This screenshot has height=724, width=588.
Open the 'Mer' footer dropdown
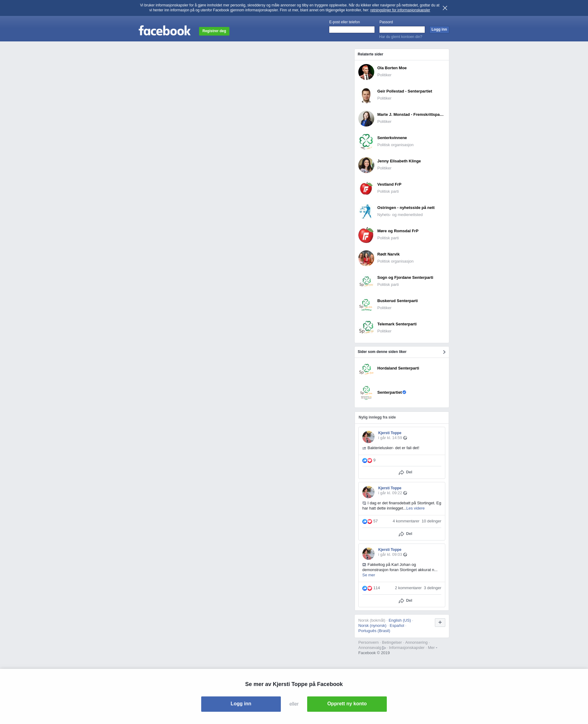pos(432,647)
